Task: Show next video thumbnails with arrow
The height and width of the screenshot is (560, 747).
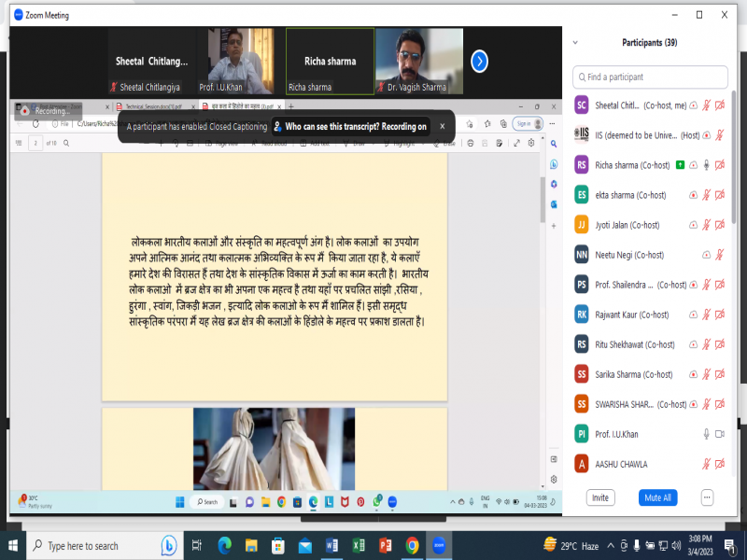Action: click(479, 62)
